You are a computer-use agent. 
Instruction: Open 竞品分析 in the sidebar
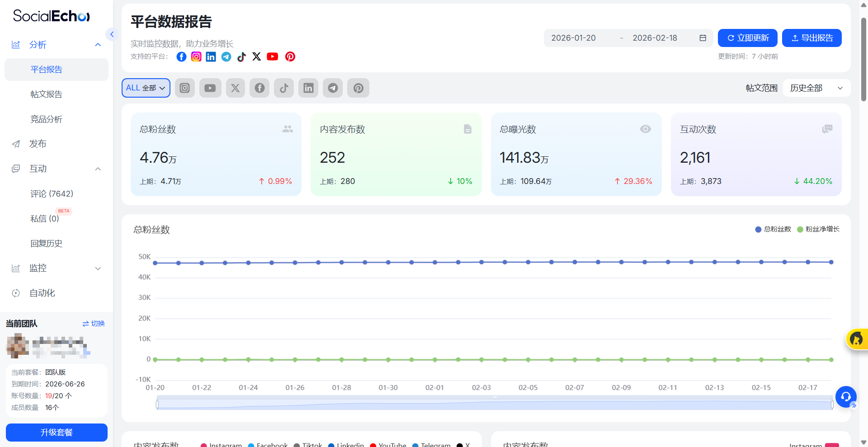click(x=47, y=119)
